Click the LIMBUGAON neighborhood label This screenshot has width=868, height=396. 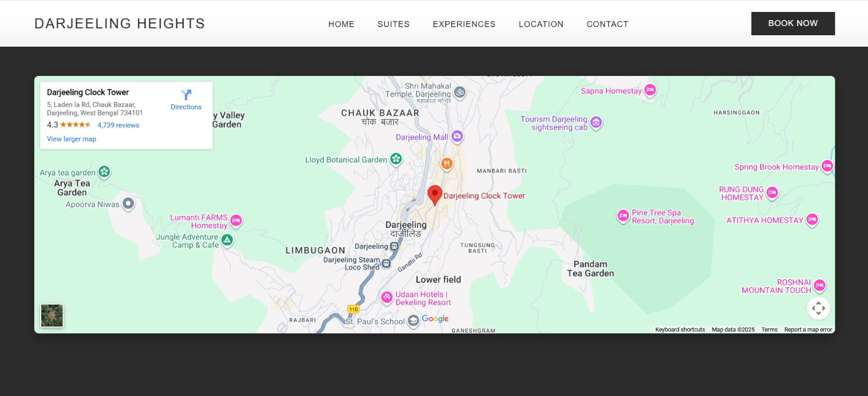click(316, 250)
